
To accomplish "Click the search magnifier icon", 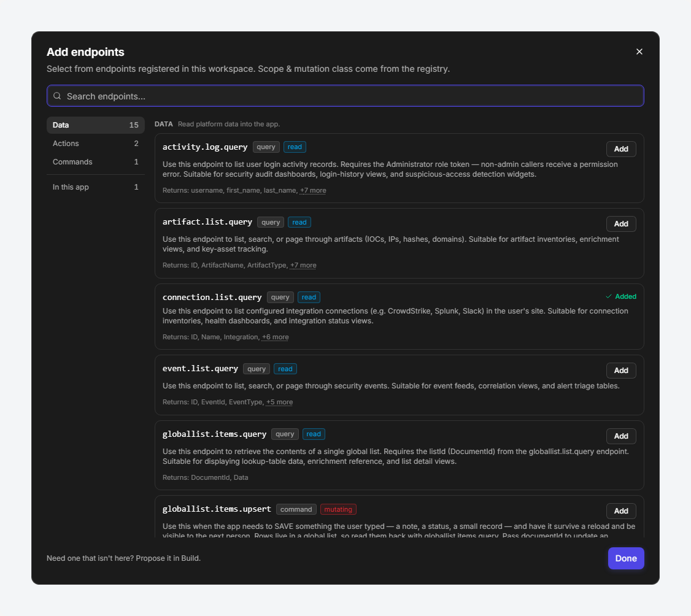I will [x=57, y=96].
